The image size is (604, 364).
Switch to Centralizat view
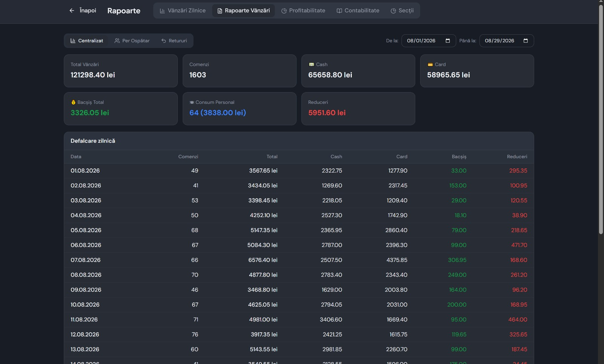(x=87, y=41)
